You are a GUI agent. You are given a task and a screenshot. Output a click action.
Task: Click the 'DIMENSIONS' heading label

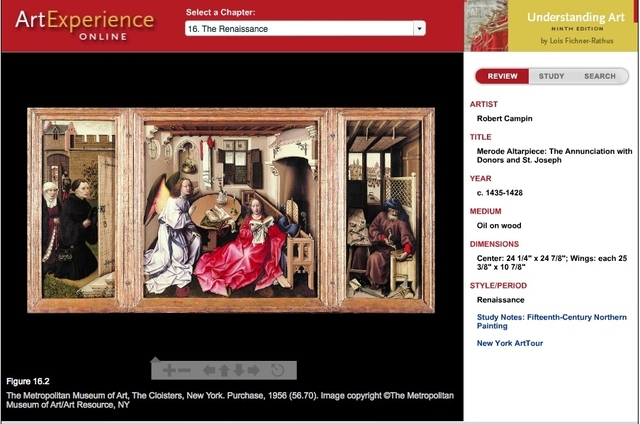tap(494, 244)
